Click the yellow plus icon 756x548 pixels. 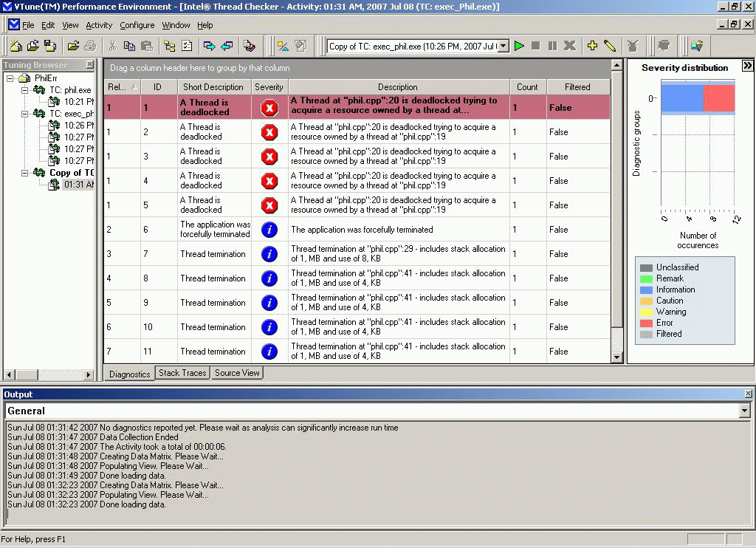click(x=593, y=46)
